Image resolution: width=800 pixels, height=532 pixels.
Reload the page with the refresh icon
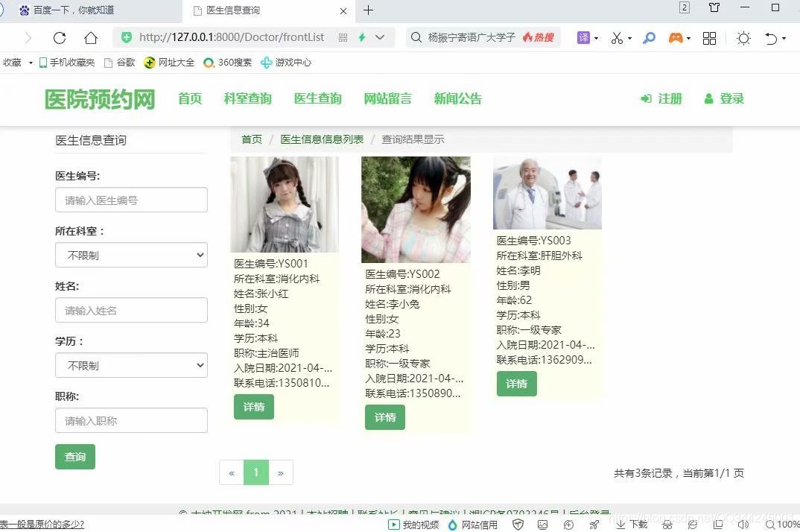point(60,38)
